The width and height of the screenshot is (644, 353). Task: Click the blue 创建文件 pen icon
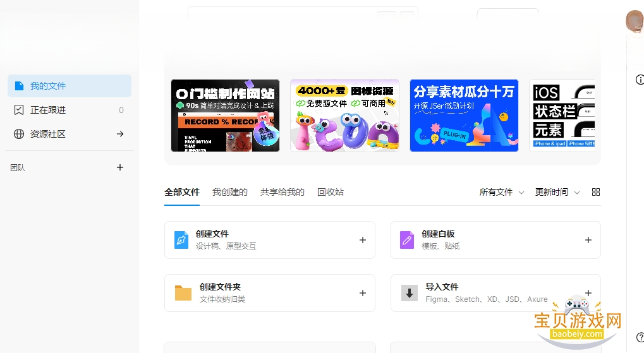pyautogui.click(x=181, y=240)
